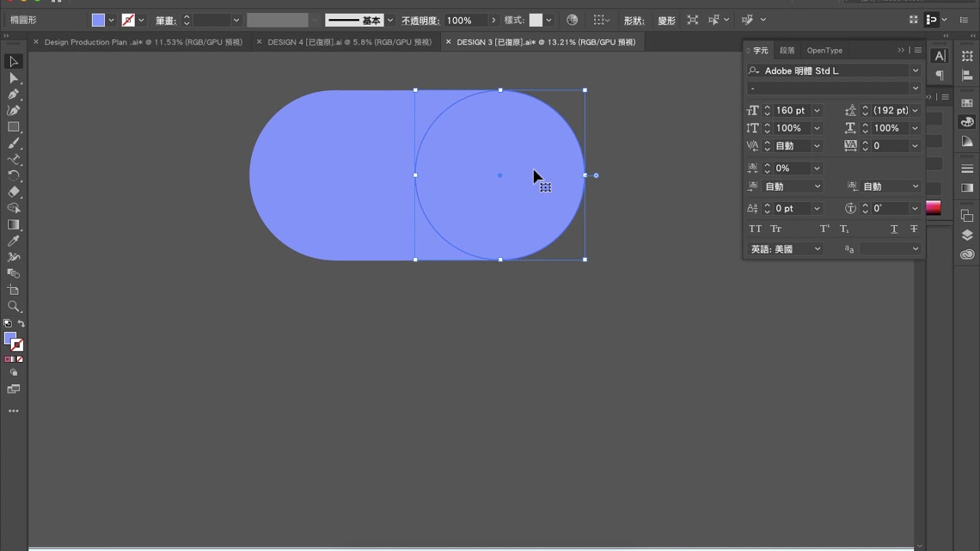The width and height of the screenshot is (980, 551).
Task: Click the stroke none swatch in control bar
Action: (x=128, y=21)
